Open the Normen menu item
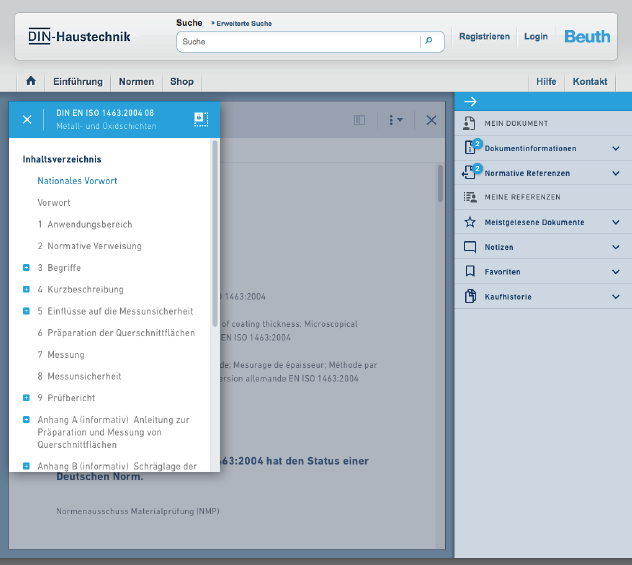632x565 pixels. click(x=136, y=81)
